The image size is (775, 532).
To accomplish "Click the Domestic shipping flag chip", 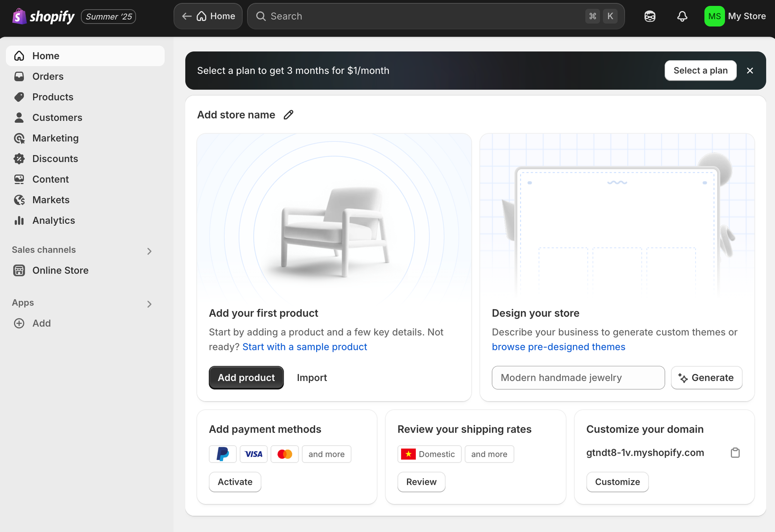I will [x=429, y=454].
